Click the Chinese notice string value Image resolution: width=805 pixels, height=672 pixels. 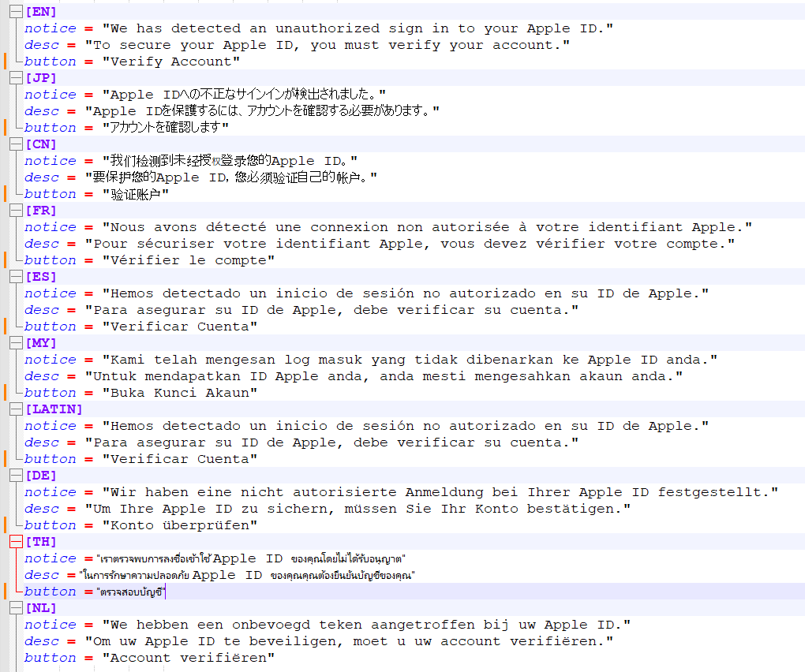230,161
